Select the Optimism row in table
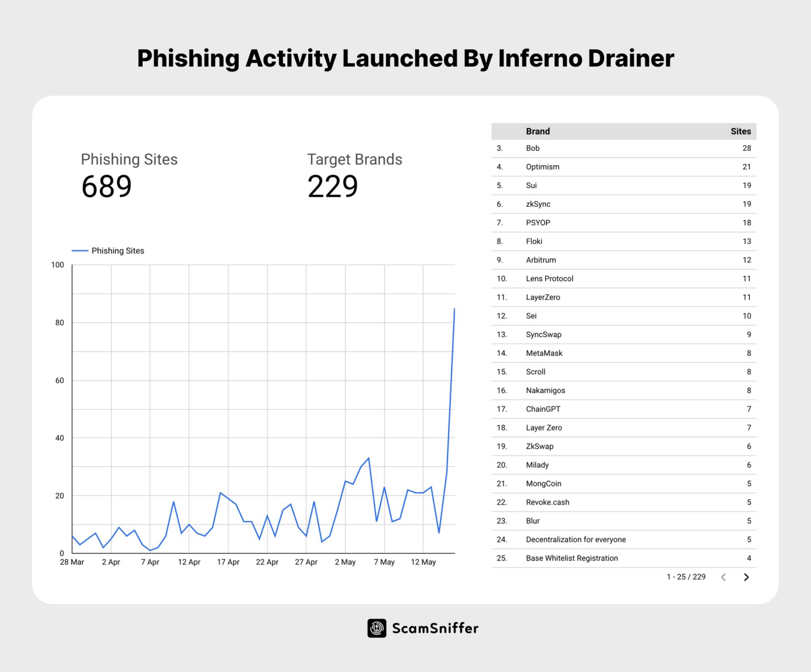Screen dimensions: 811x672 click(x=624, y=167)
